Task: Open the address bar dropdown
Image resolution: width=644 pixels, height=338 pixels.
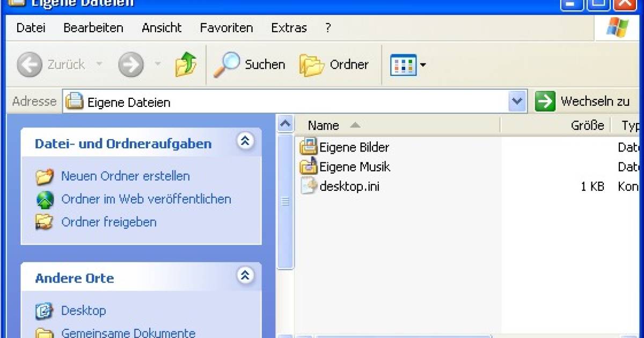Action: coord(516,101)
